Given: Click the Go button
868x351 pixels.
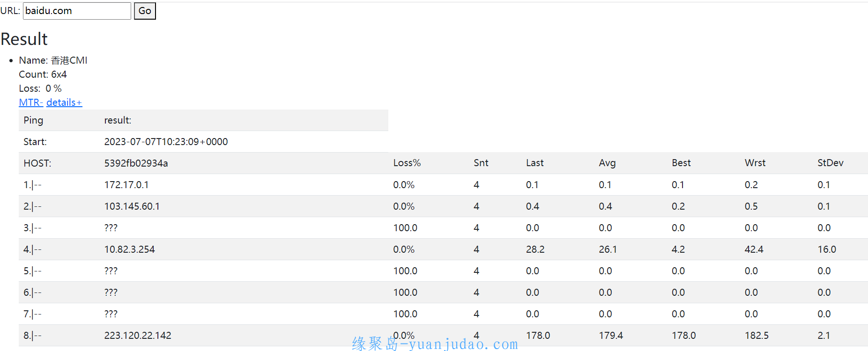Looking at the screenshot, I should [145, 11].
